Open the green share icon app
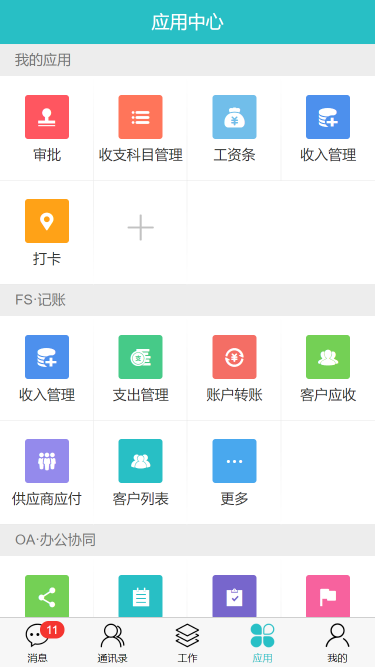The height and width of the screenshot is (667, 375). click(47, 596)
